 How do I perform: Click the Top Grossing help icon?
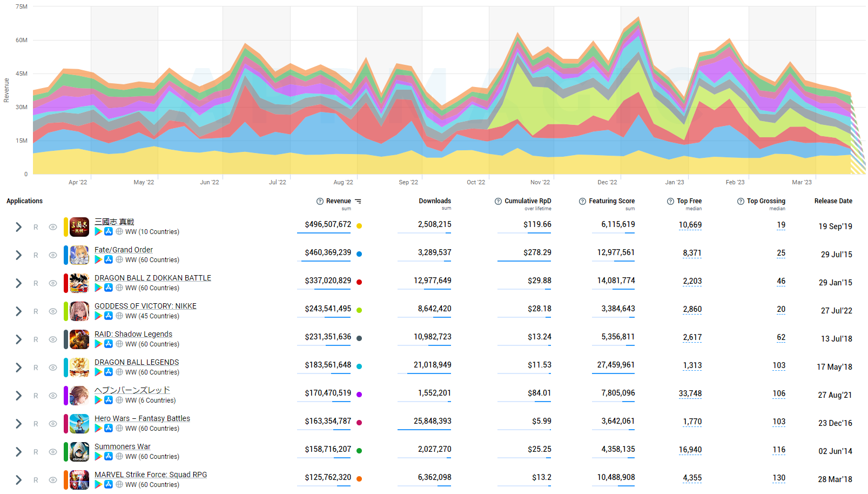[x=741, y=201]
